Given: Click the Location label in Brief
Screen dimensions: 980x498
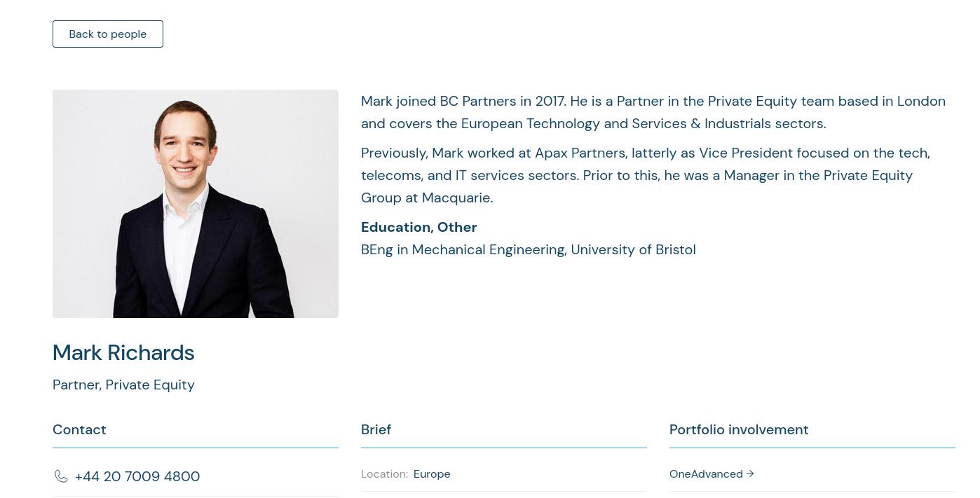Looking at the screenshot, I should tap(384, 474).
